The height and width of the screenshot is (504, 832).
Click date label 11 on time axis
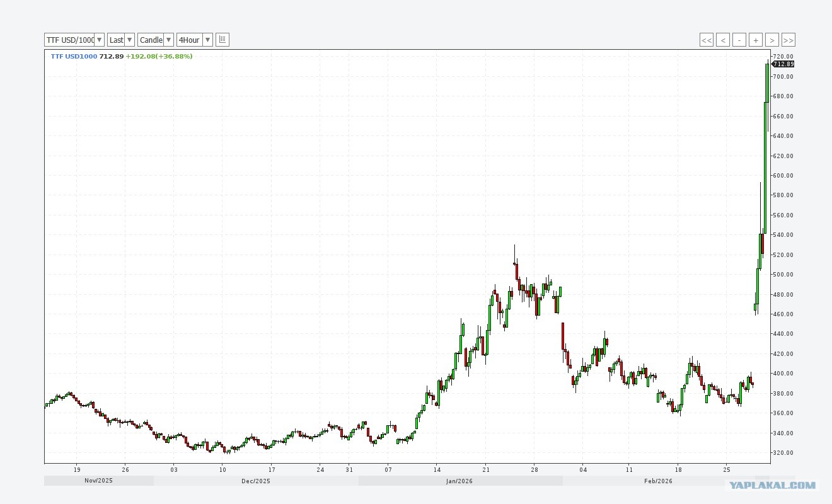tap(629, 470)
